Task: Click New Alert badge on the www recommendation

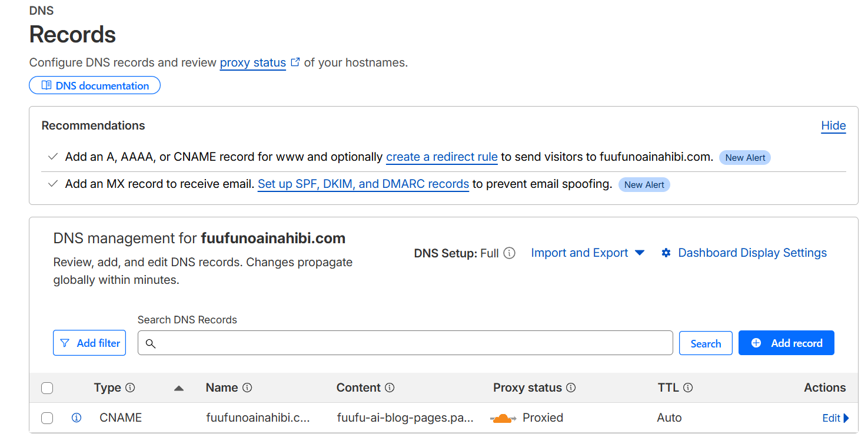Action: (745, 157)
